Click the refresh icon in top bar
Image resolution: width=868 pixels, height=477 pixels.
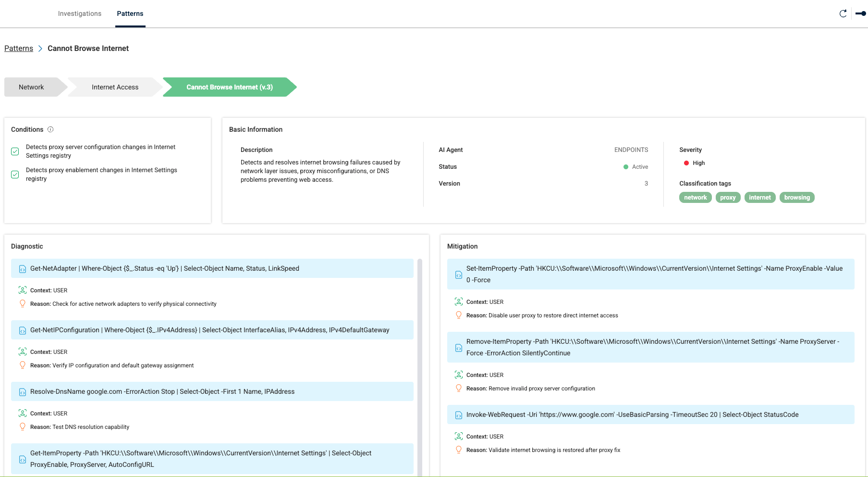coord(843,13)
